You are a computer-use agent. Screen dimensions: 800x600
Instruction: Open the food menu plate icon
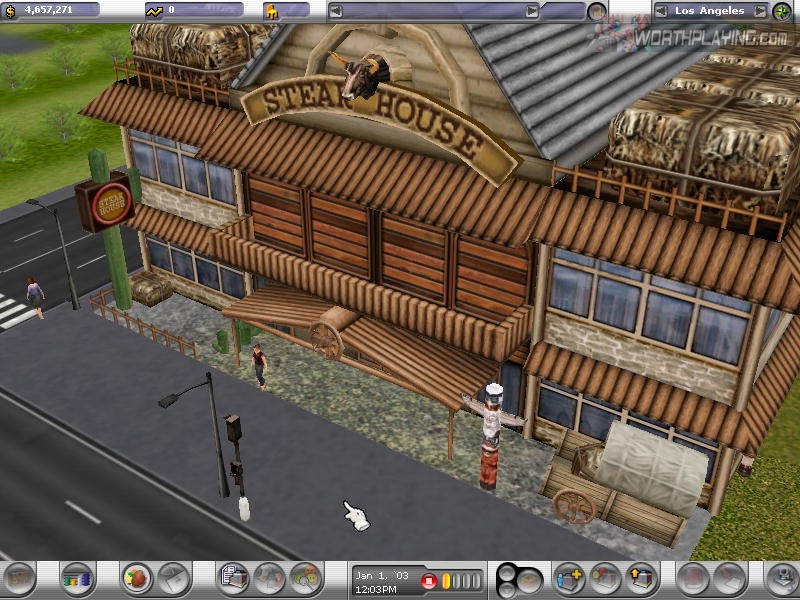[x=135, y=577]
